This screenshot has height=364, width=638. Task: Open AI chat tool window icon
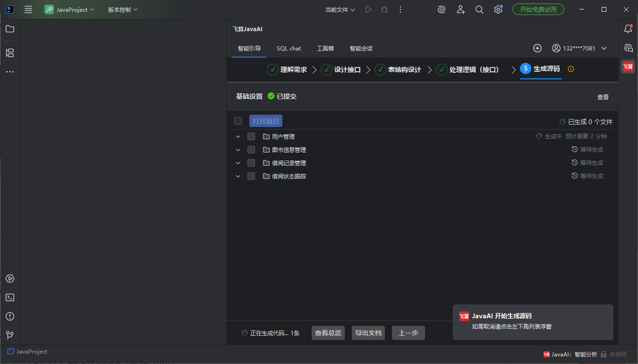pos(628,48)
